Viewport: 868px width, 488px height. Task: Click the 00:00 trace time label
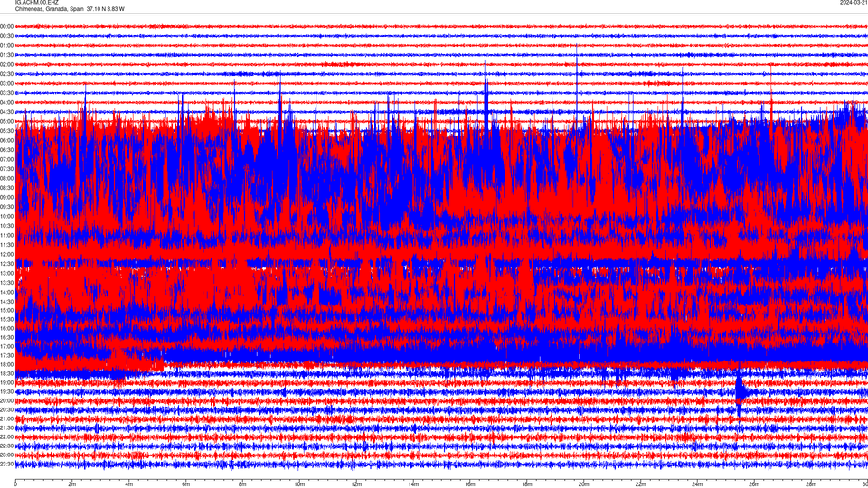click(7, 26)
